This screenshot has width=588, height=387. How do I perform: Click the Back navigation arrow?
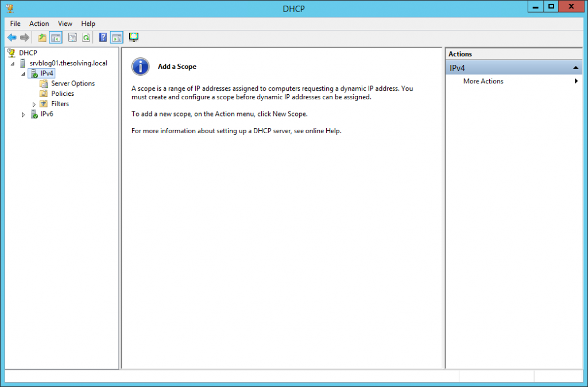coord(11,37)
